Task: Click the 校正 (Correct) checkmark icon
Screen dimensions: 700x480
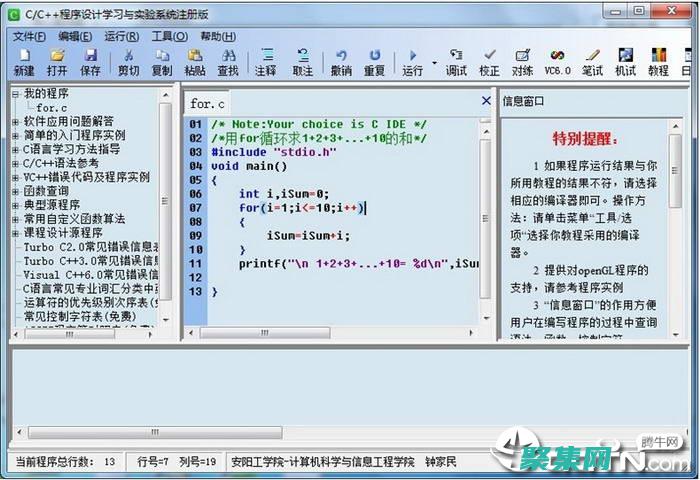Action: click(489, 56)
